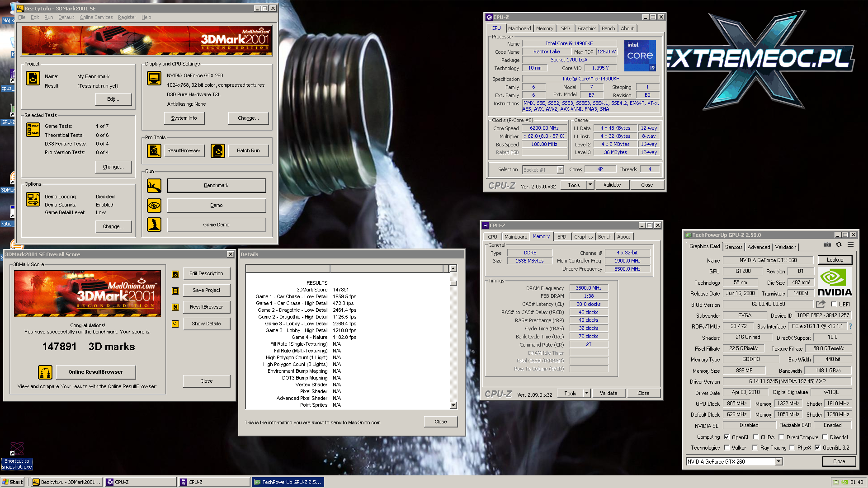Click the Edit Description icon in score window

(175, 274)
